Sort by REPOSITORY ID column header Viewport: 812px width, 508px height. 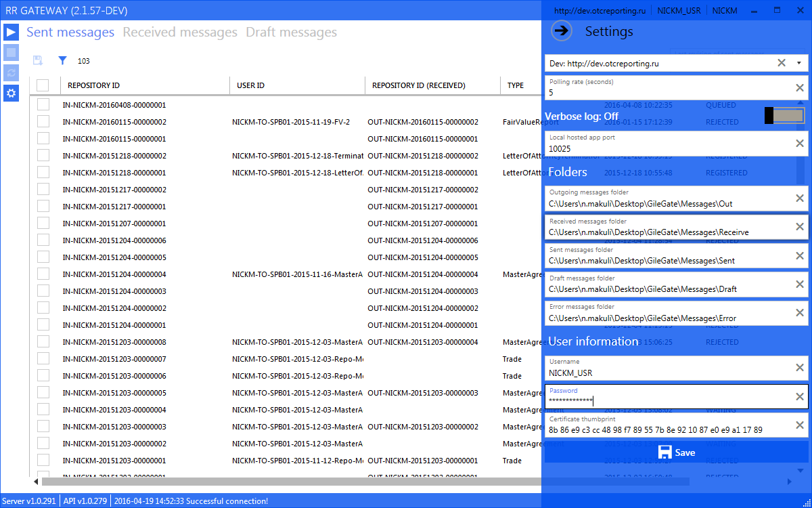(94, 85)
